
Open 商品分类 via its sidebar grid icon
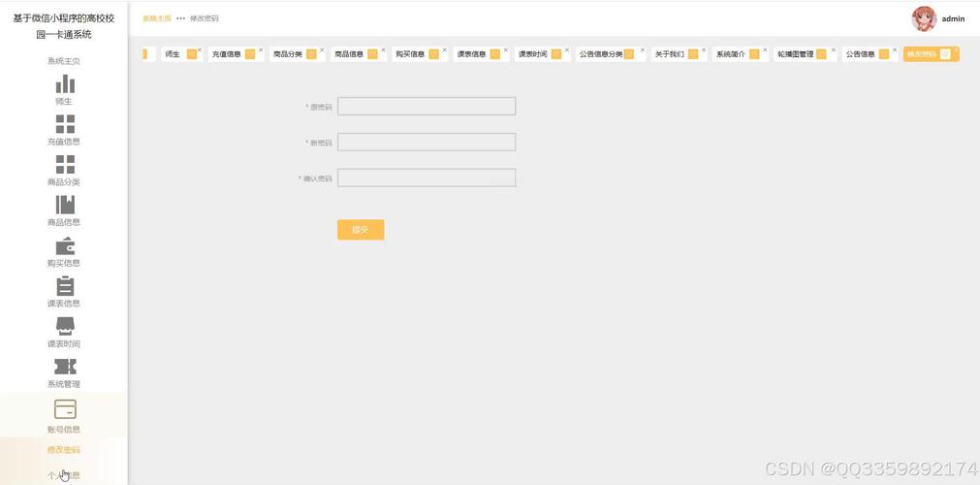click(x=65, y=165)
